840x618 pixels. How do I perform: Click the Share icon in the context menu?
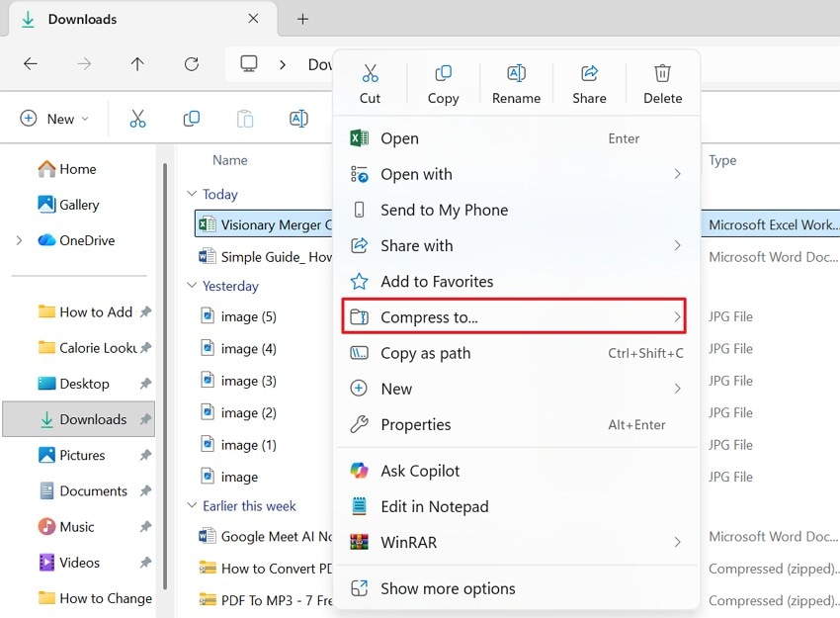589,73
